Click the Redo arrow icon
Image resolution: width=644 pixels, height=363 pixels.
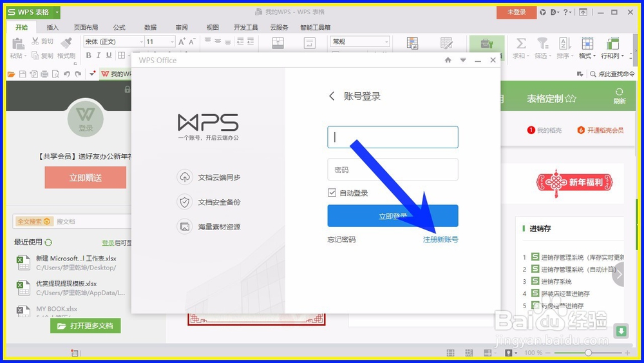(x=78, y=74)
